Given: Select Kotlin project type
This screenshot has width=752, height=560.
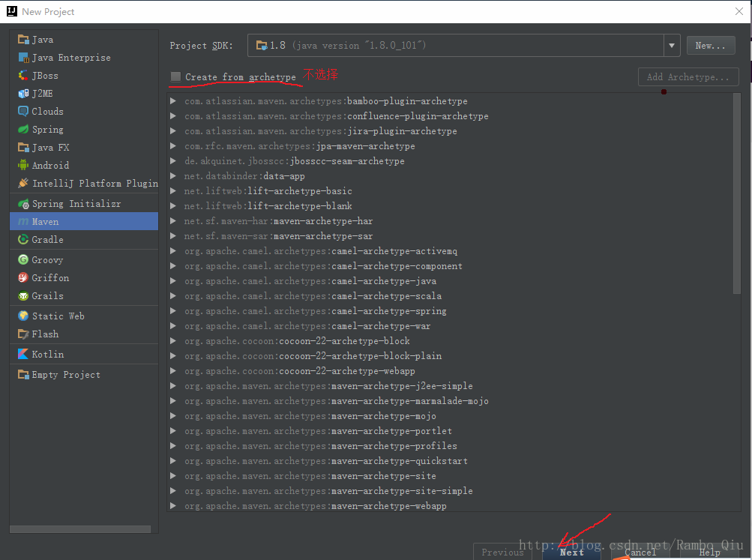Looking at the screenshot, I should tap(84, 355).
